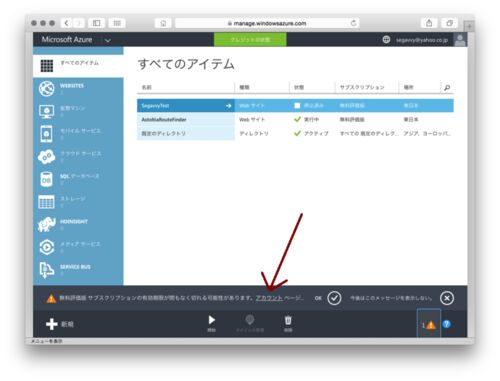
Task: Select the virtual machines monitor icon
Action: (46, 111)
